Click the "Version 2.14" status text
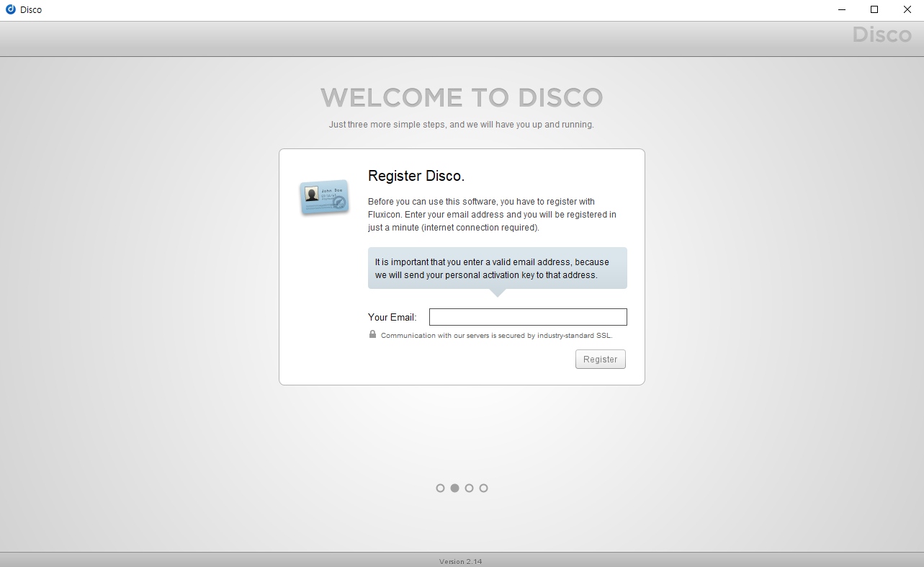924x567 pixels. 461,561
